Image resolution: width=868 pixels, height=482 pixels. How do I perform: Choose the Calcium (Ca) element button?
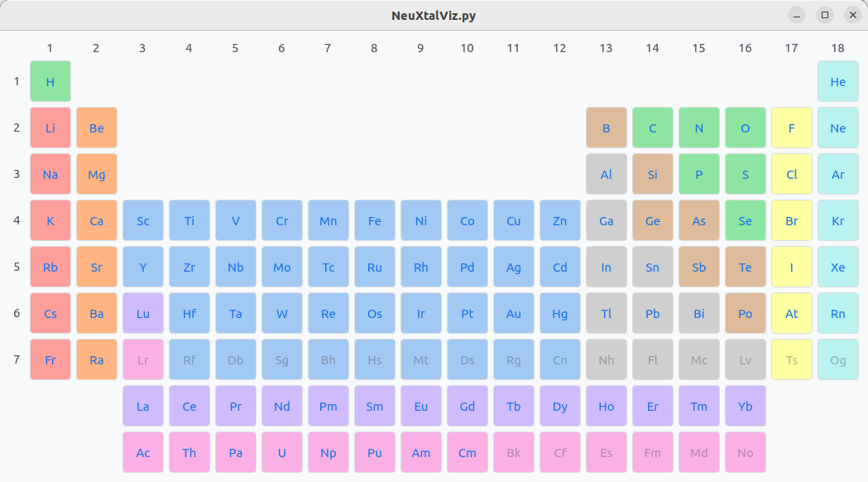tap(97, 220)
